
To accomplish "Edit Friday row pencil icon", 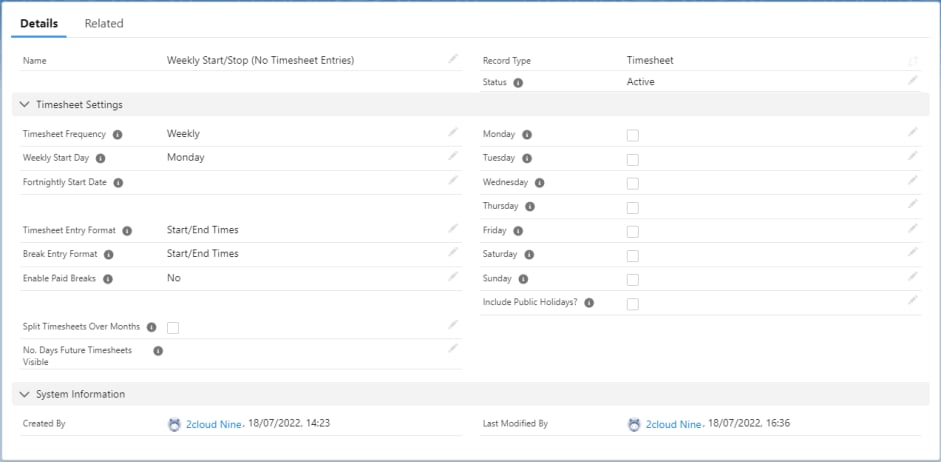I will pyautogui.click(x=913, y=228).
